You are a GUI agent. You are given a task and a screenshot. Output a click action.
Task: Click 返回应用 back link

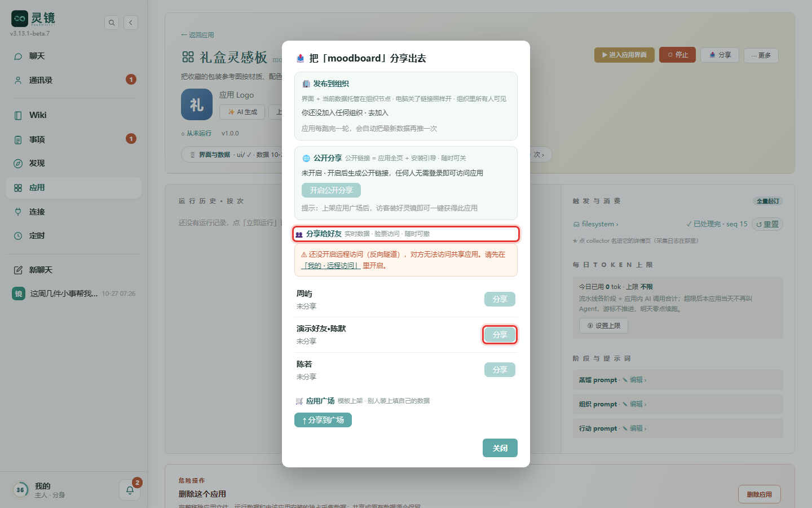(x=197, y=35)
